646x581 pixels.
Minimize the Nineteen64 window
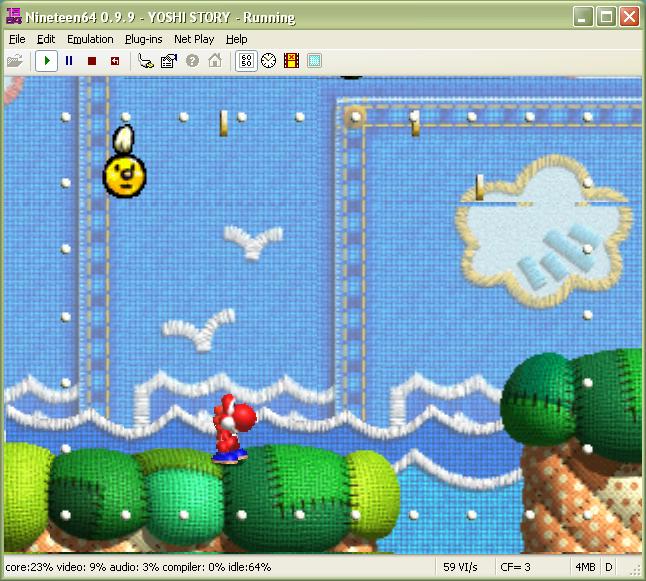(583, 17)
